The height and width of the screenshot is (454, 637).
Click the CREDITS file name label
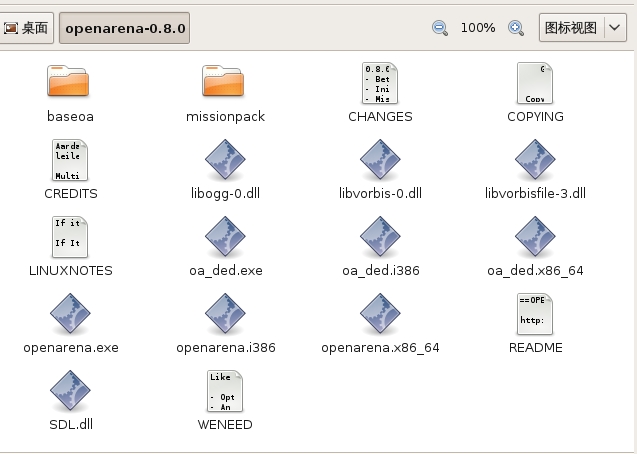click(71, 193)
